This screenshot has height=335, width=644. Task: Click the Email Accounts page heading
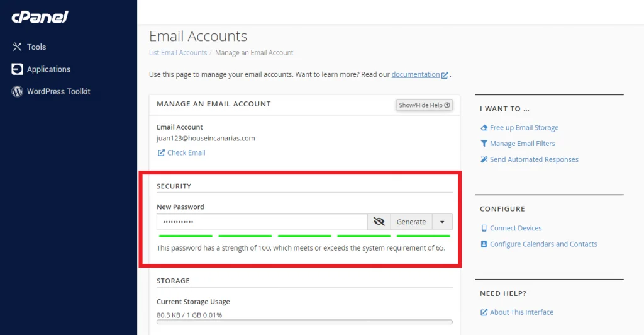[198, 36]
